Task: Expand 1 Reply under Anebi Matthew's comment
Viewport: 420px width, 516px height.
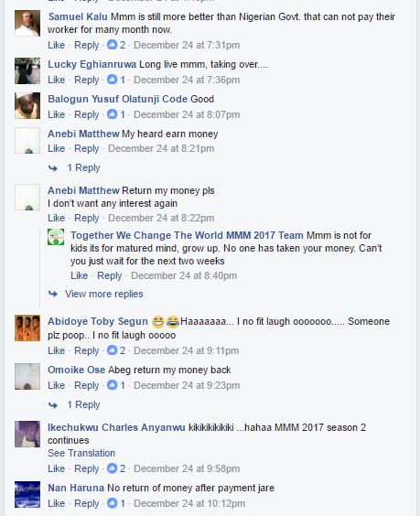Action: 83,167
